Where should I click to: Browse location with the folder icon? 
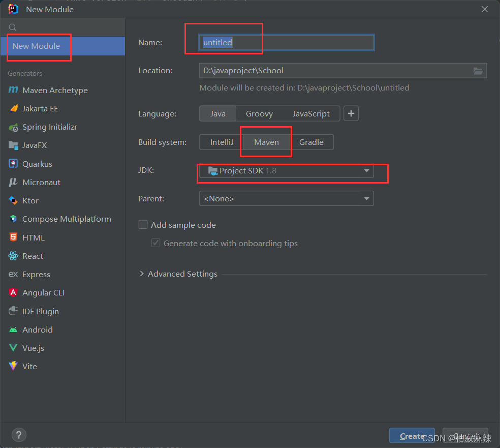coord(478,71)
